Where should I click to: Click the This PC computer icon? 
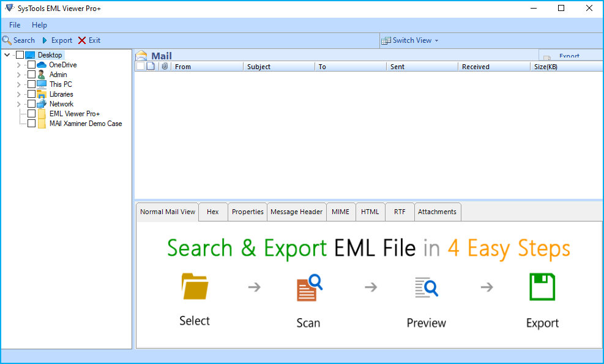[x=42, y=84]
